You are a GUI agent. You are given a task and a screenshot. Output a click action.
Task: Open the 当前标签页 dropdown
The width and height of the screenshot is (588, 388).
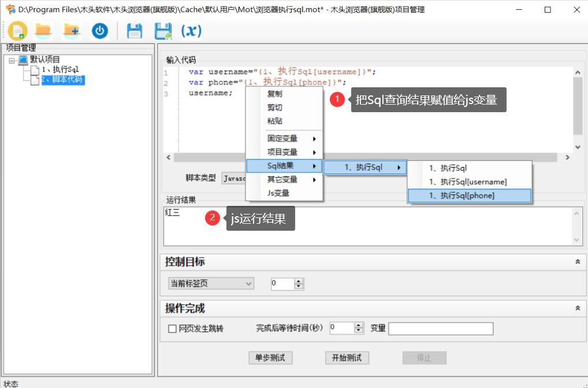pos(210,283)
